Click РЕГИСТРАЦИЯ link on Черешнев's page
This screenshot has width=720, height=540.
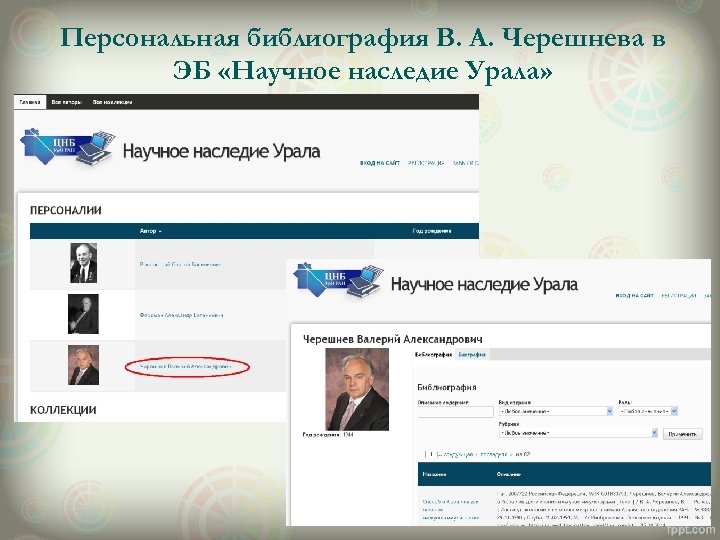click(679, 296)
